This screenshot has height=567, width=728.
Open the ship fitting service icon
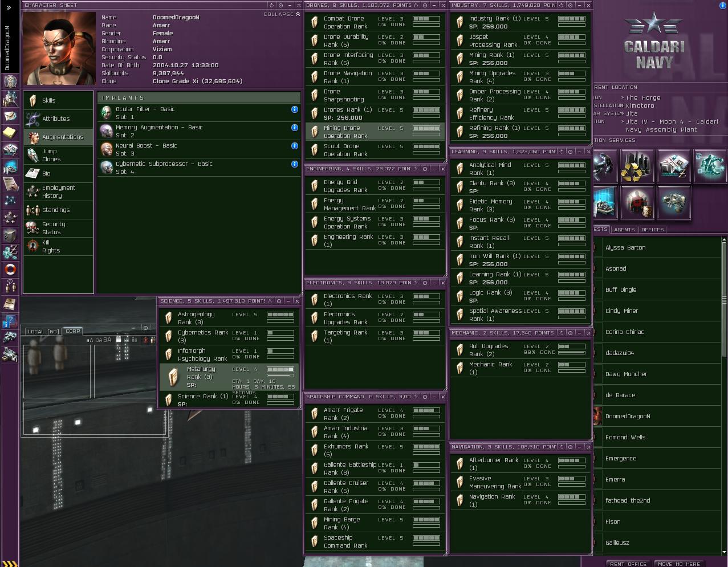tap(673, 202)
